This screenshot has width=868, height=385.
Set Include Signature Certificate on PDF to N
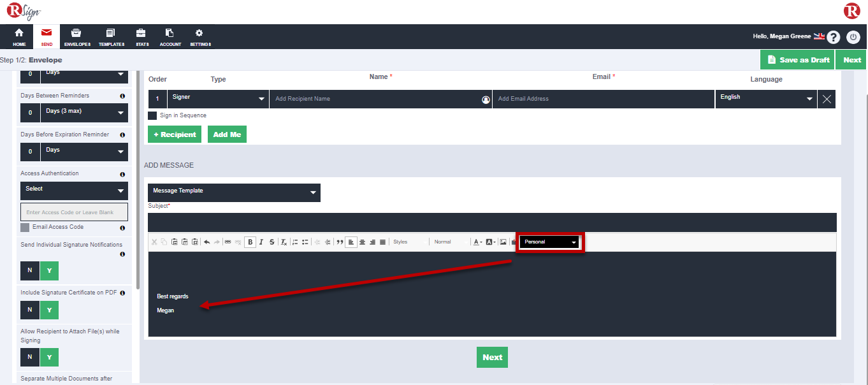tap(29, 310)
